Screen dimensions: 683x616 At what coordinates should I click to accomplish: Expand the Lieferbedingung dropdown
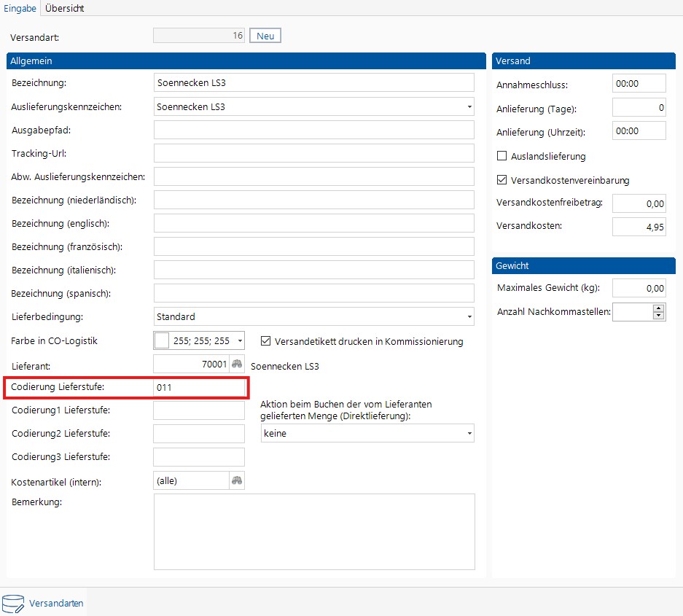pyautogui.click(x=469, y=316)
